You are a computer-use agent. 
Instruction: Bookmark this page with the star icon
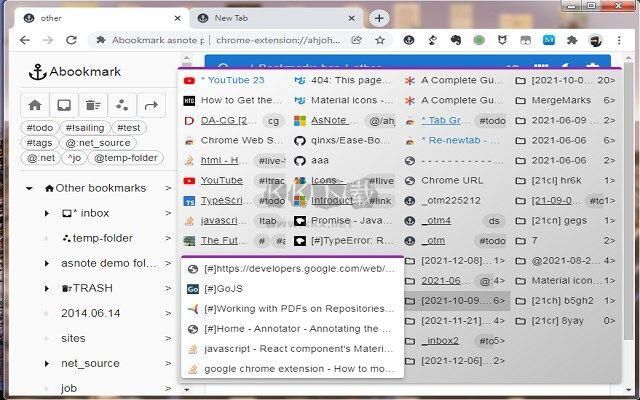point(380,40)
